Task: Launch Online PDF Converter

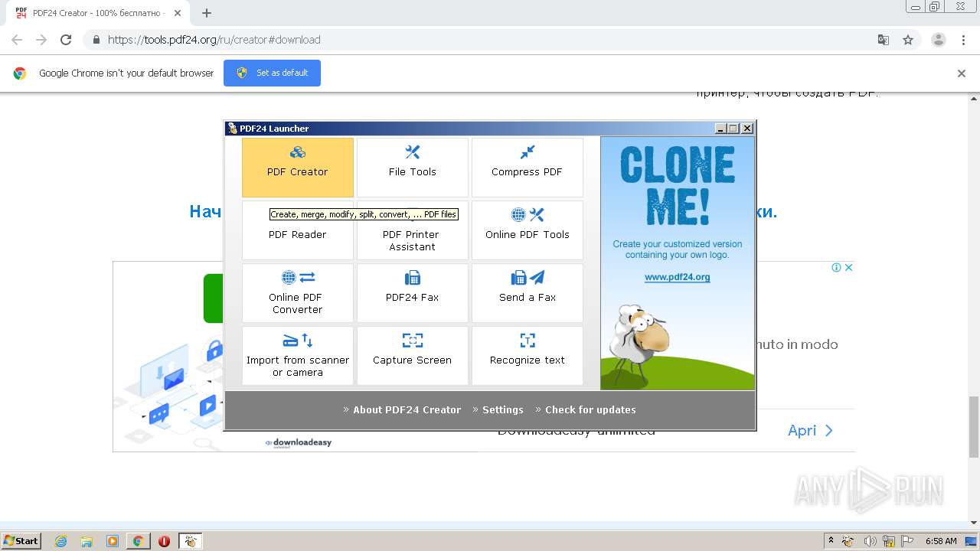Action: point(298,293)
